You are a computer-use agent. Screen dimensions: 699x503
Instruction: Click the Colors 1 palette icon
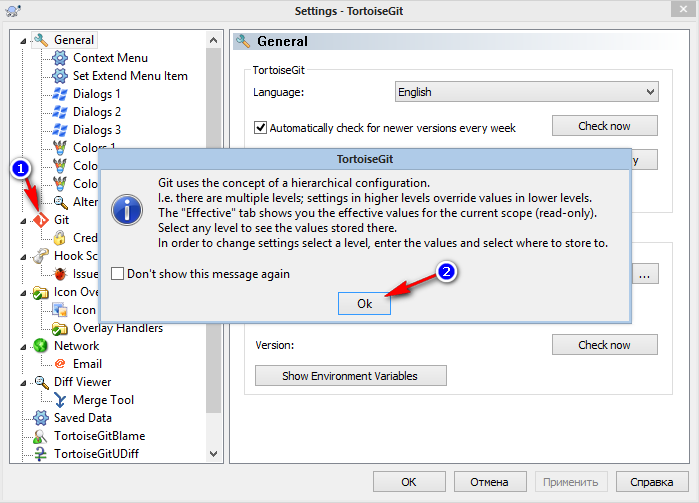tap(60, 148)
